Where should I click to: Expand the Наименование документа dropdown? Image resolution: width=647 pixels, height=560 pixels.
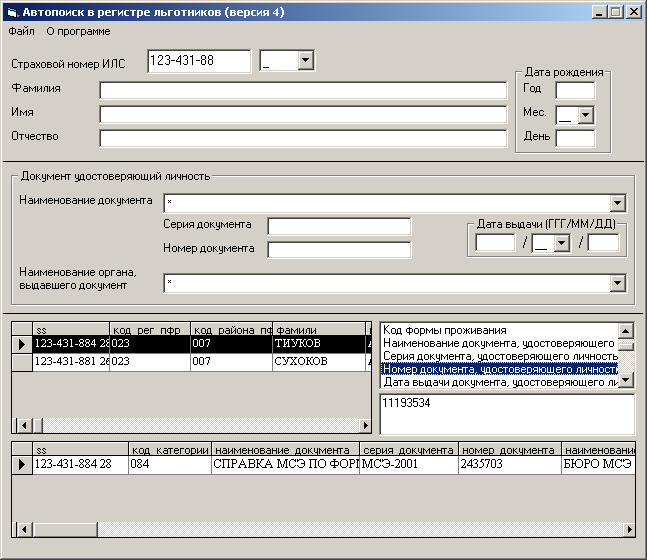[x=618, y=202]
